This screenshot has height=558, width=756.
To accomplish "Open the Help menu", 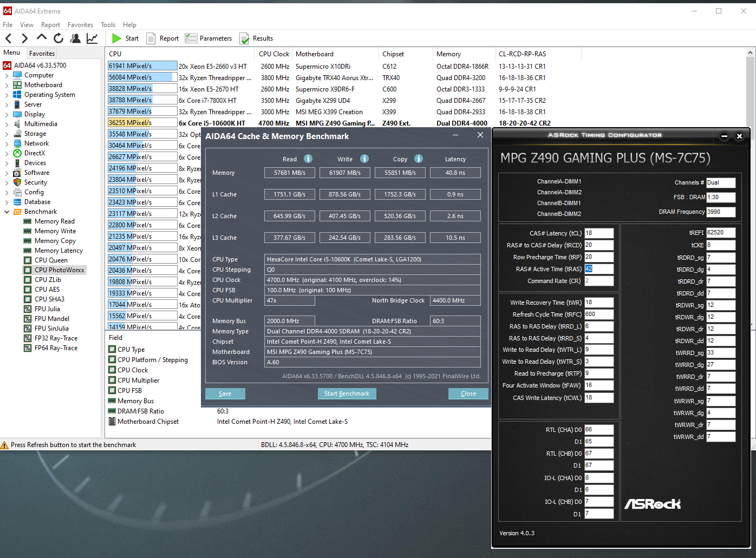I will 129,25.
